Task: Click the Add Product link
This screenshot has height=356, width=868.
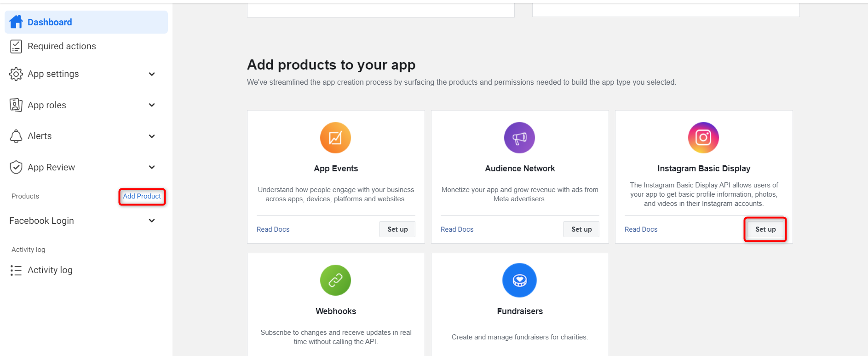Action: [x=142, y=196]
